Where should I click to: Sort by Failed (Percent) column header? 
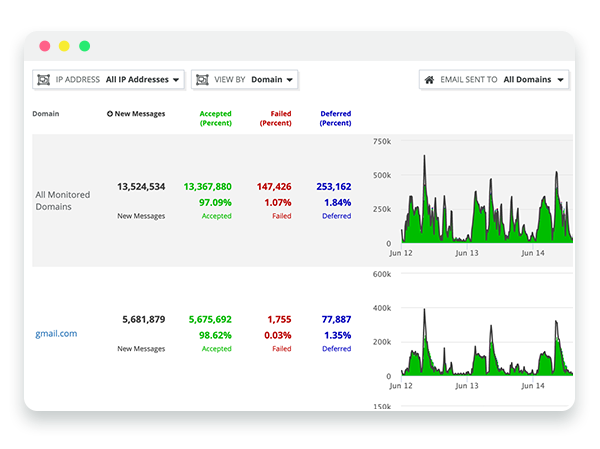coord(275,118)
